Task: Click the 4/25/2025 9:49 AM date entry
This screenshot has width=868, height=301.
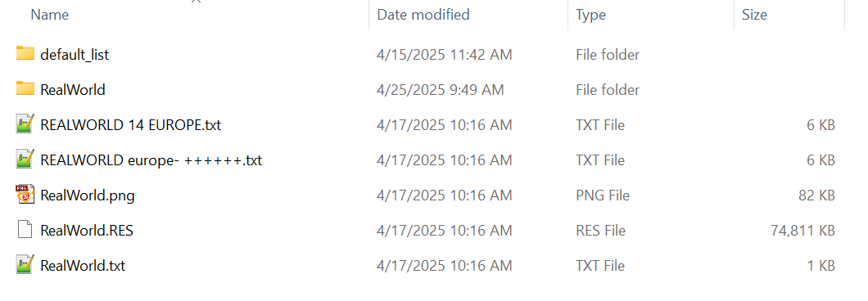Action: tap(441, 90)
